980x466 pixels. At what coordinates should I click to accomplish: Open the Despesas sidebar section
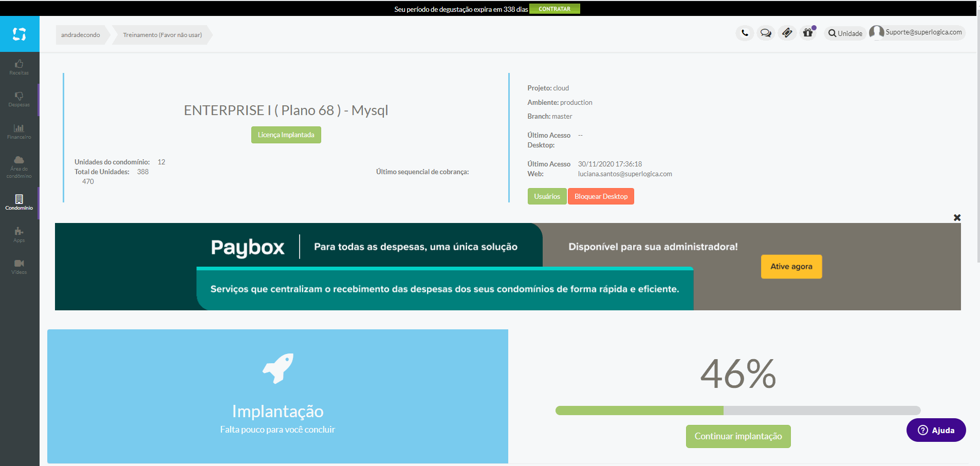pyautogui.click(x=19, y=99)
